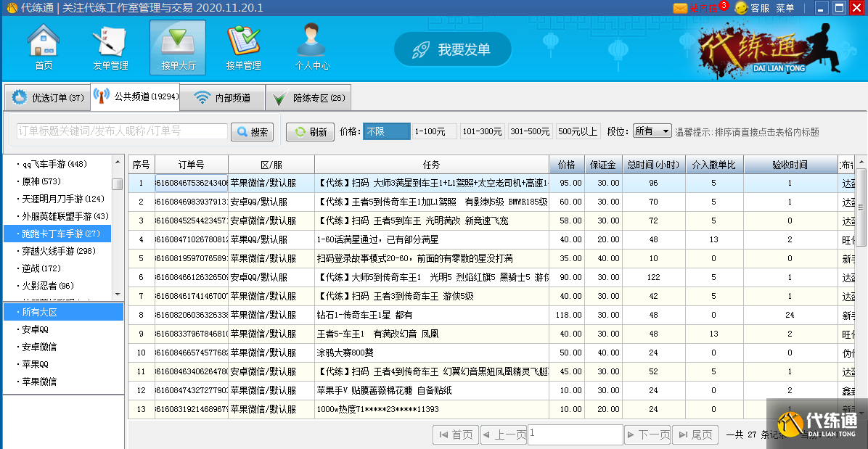Sort table by 价格 column header
The width and height of the screenshot is (868, 449).
567,165
